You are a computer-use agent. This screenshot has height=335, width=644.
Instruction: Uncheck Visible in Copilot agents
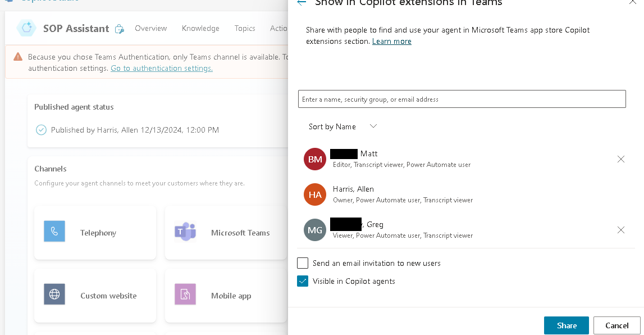click(x=303, y=281)
